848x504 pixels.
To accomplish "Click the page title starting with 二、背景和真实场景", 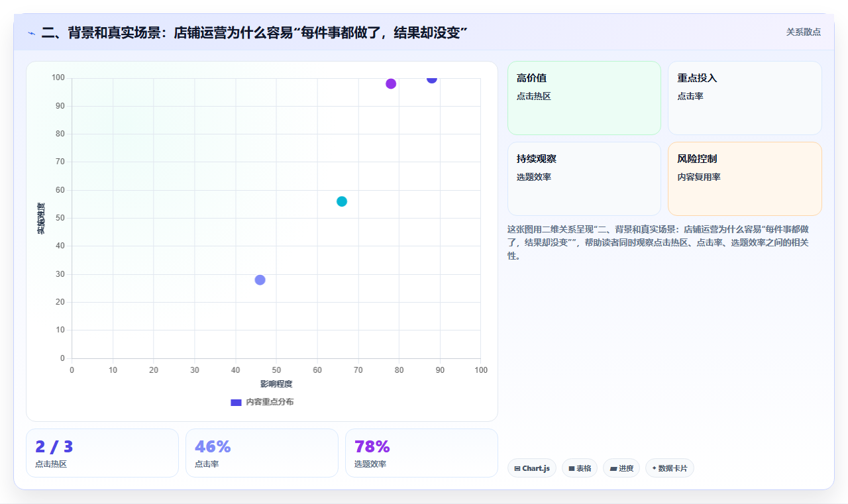I will click(x=255, y=32).
